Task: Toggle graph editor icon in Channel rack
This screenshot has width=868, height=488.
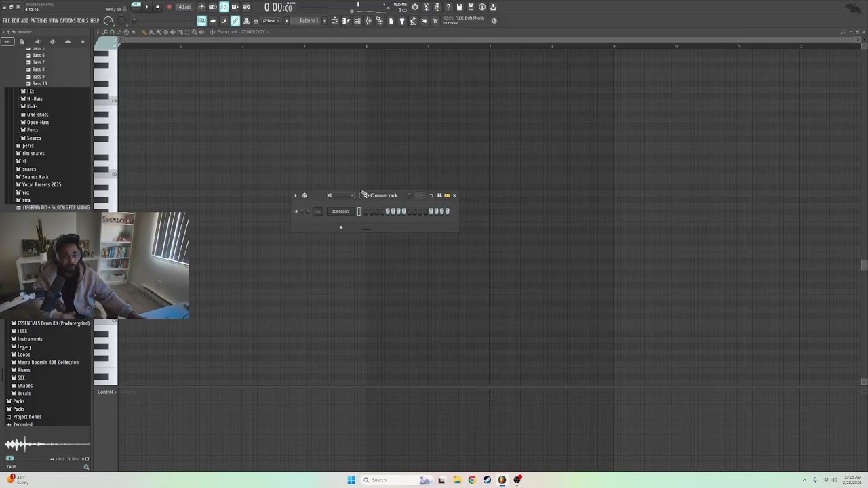Action: point(439,195)
